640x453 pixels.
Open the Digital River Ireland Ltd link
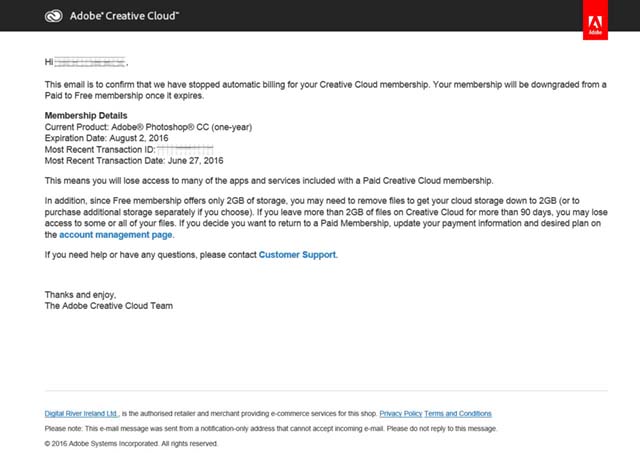(81, 413)
